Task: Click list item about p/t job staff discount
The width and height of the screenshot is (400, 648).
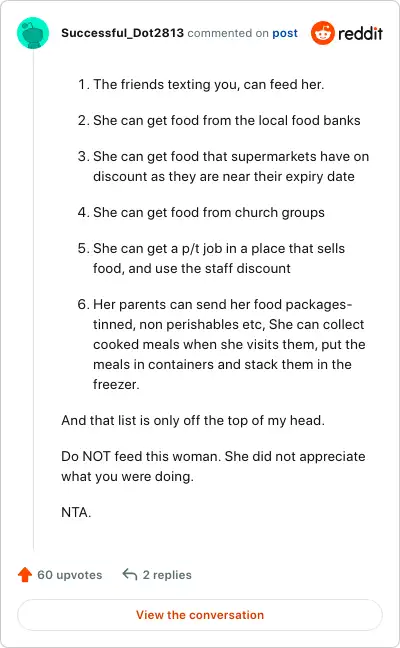Action: pyautogui.click(x=211, y=258)
